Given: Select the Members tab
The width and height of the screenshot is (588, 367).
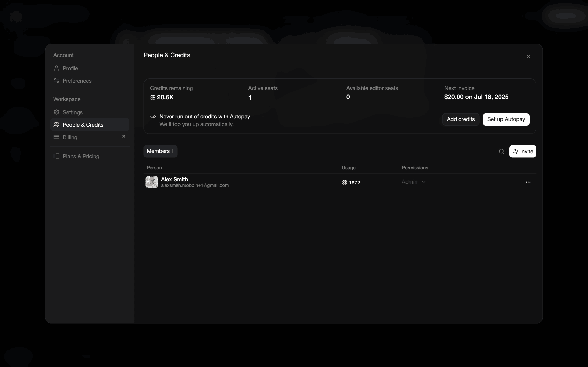Looking at the screenshot, I should 160,151.
